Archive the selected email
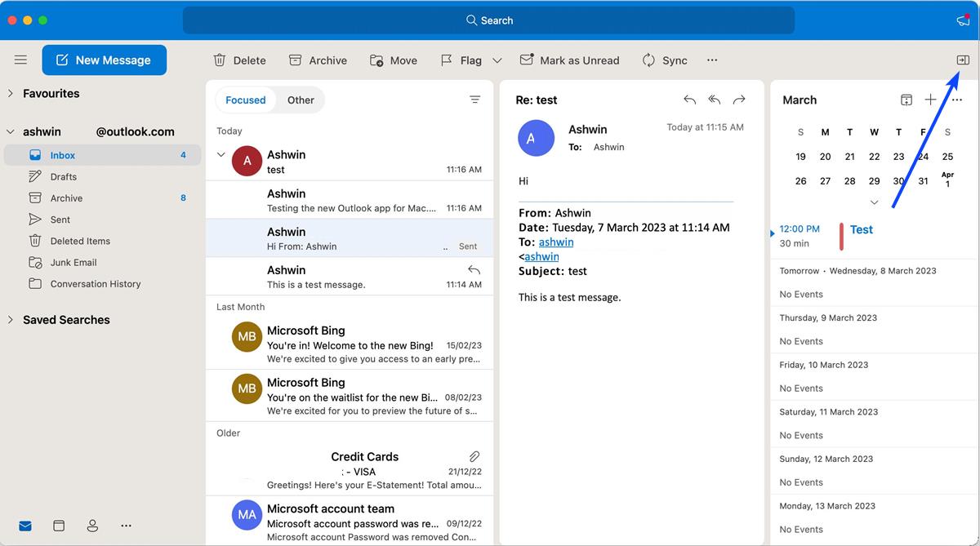 (318, 60)
